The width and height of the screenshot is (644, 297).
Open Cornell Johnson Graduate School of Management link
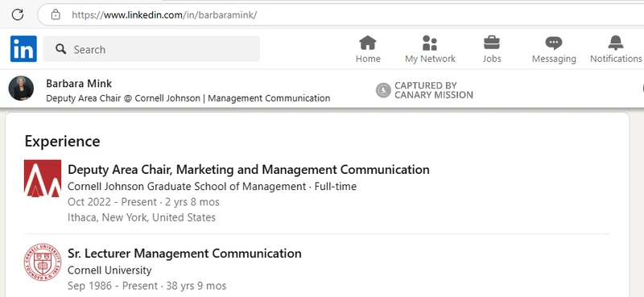187,187
